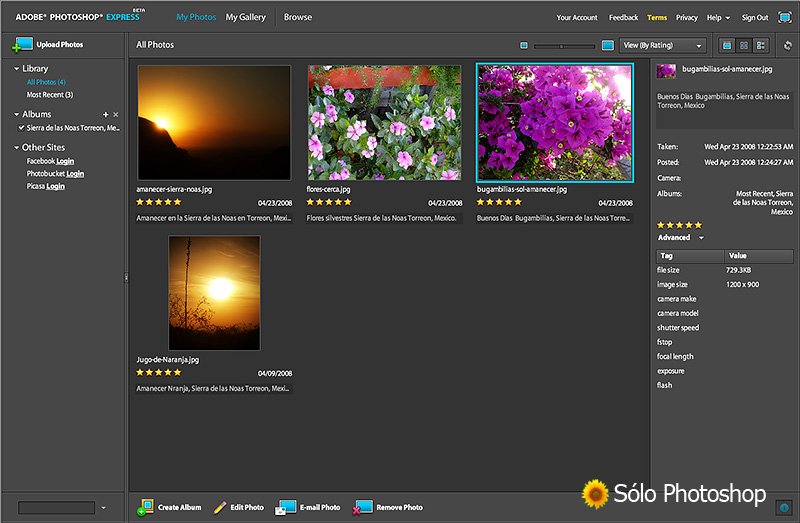Edit the caption box in details panel

point(724,109)
